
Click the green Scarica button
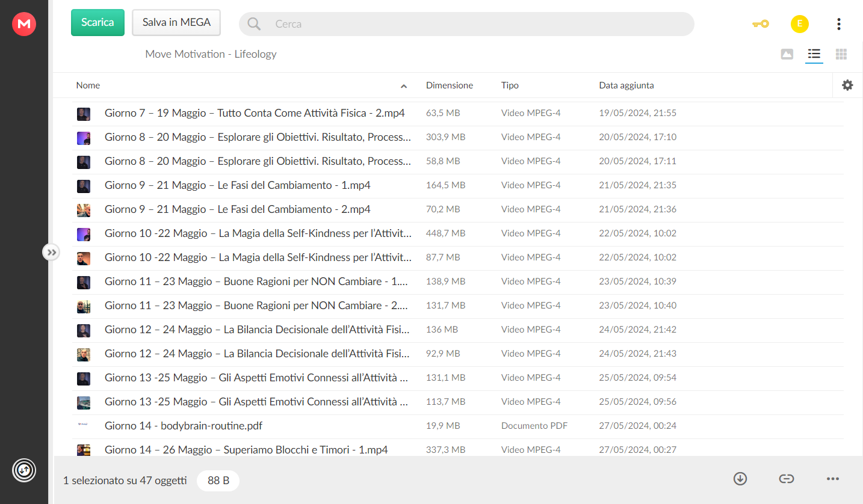point(97,23)
